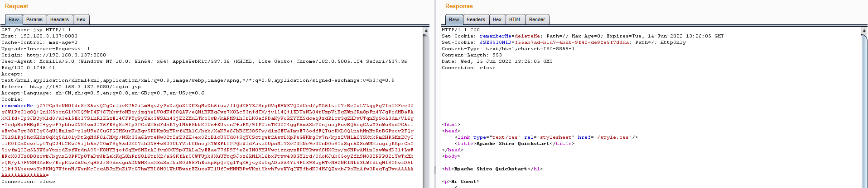Image resolution: width=868 pixels, height=188 pixels.
Task: Click the Accept-Language header line
Action: [103, 93]
